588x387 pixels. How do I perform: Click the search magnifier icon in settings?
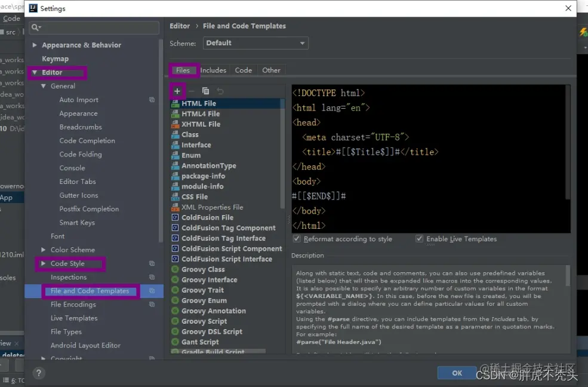(36, 27)
